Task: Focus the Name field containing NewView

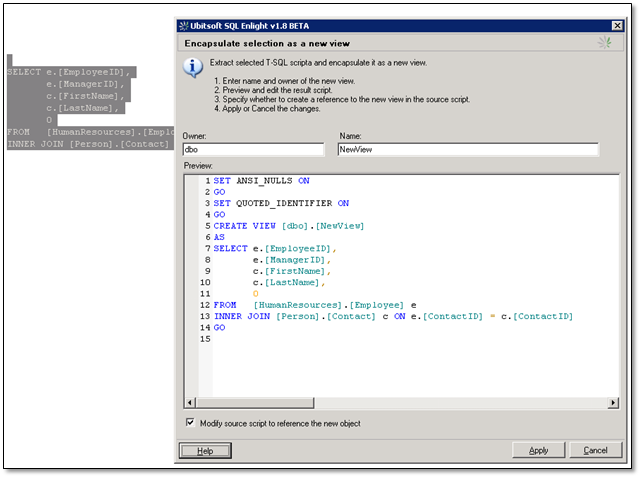Action: (468, 149)
